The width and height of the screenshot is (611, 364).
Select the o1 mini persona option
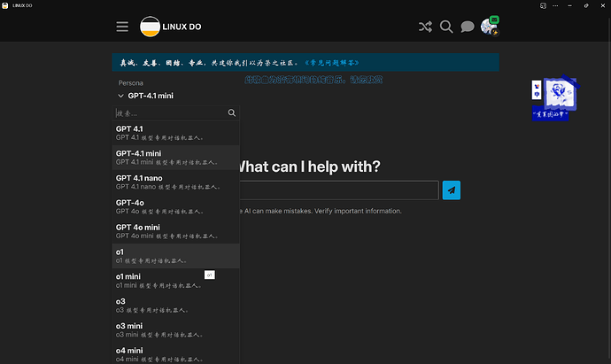point(175,281)
